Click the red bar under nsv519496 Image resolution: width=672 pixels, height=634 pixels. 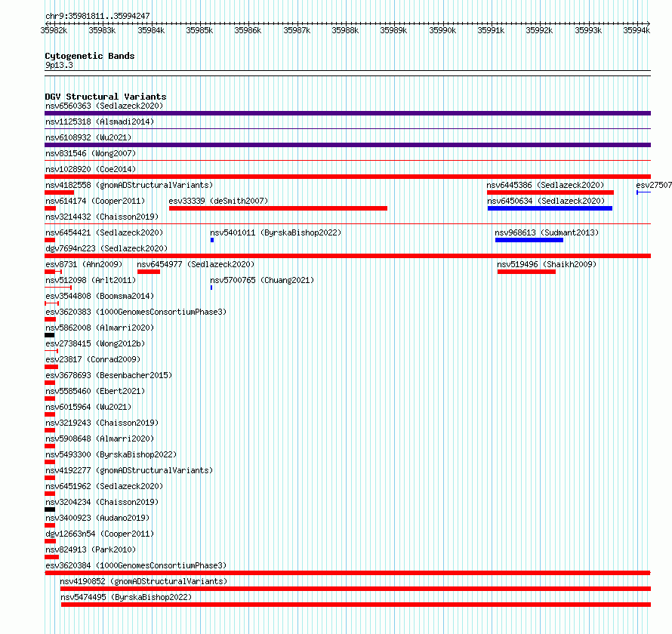526,272
